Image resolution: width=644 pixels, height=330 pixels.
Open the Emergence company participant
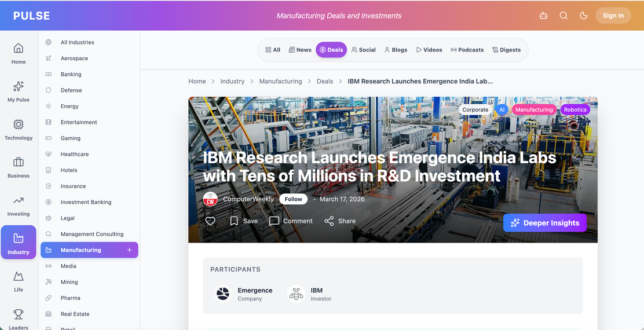[244, 294]
